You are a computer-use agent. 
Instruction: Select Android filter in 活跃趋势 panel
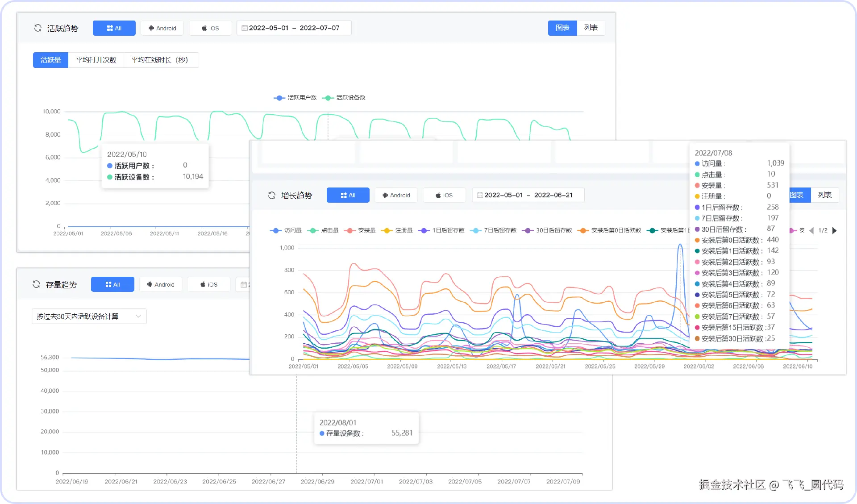click(x=162, y=28)
